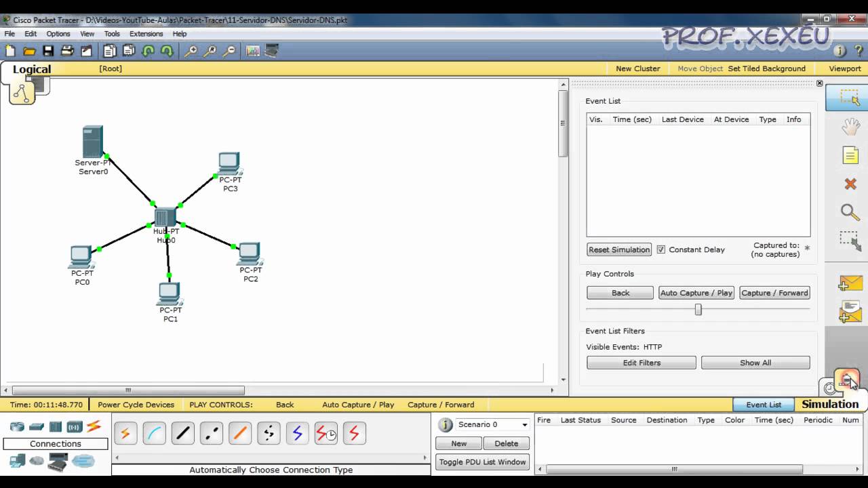The image size is (868, 488).
Task: Close the simulation panel with X
Action: (819, 83)
